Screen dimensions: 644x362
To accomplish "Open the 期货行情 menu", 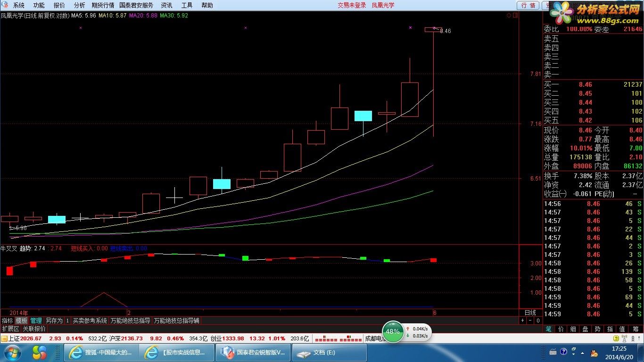I will 103,5.
